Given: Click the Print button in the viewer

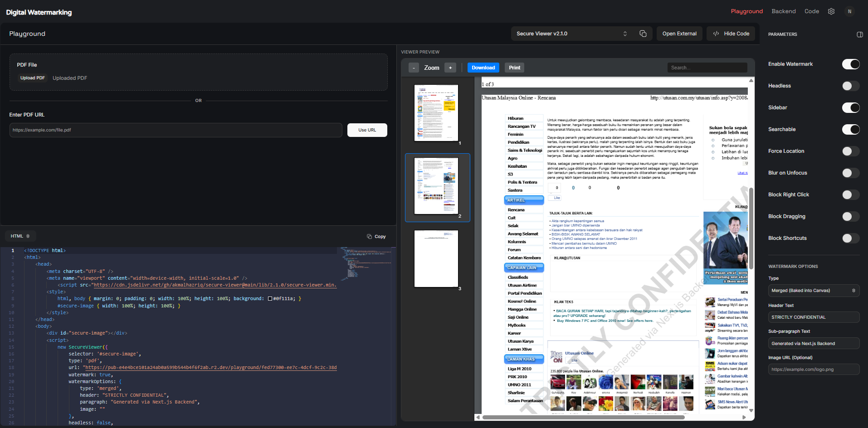Looking at the screenshot, I should pos(514,68).
